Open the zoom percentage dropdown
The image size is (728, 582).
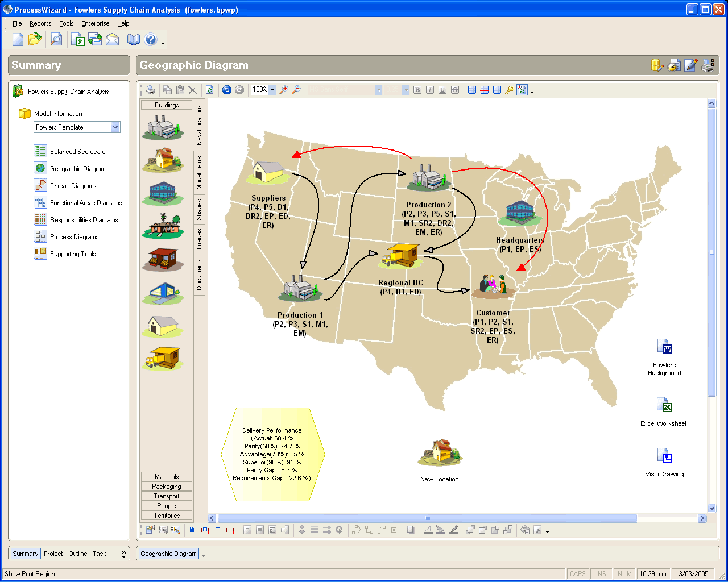(272, 90)
